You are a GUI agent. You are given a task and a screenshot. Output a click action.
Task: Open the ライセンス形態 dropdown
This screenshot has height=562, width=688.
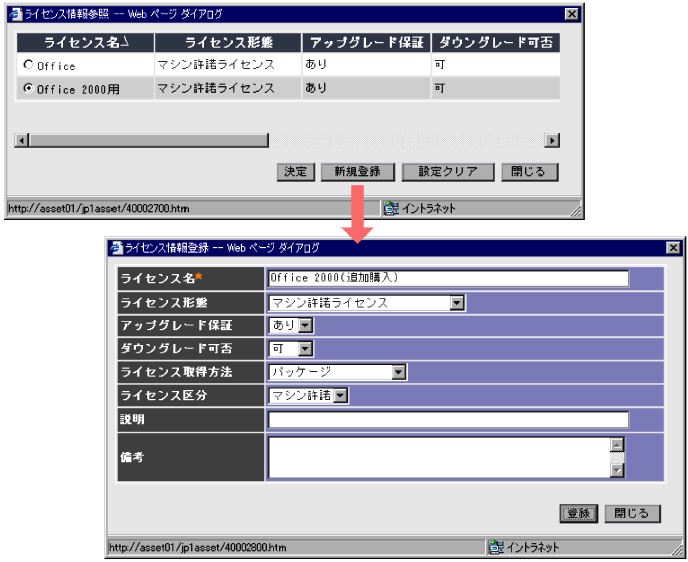coord(457,303)
